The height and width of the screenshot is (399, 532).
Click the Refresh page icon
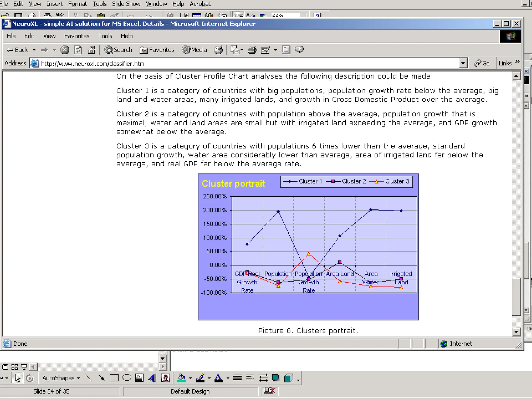click(x=78, y=50)
